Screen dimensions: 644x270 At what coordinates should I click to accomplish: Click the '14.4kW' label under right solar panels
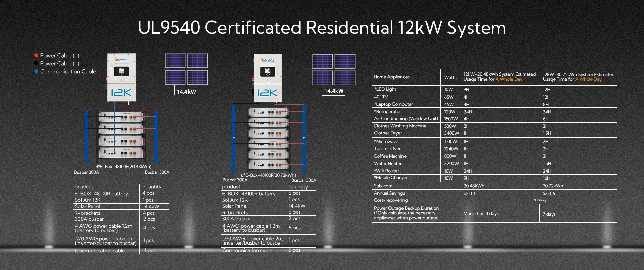tap(334, 91)
